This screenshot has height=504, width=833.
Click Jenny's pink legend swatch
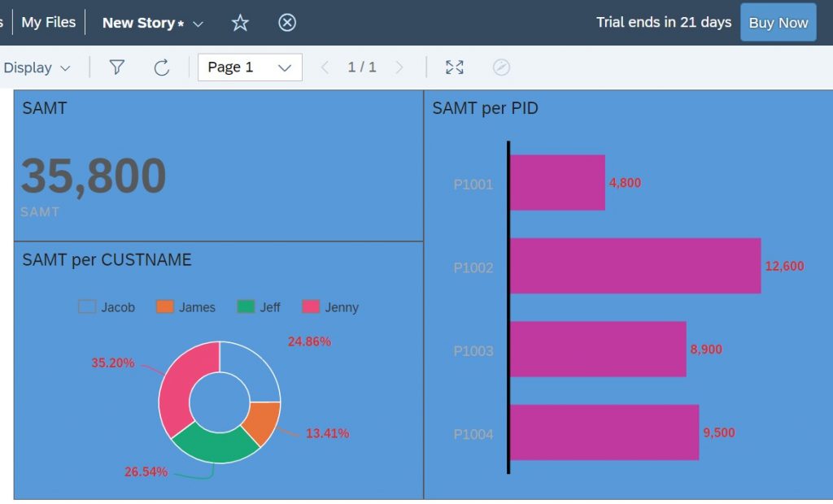(x=311, y=307)
